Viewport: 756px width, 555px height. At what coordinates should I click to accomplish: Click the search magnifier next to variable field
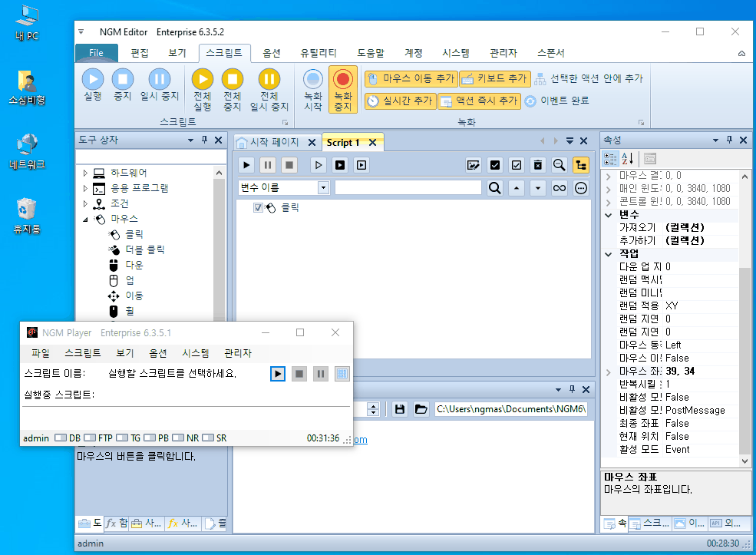click(495, 187)
